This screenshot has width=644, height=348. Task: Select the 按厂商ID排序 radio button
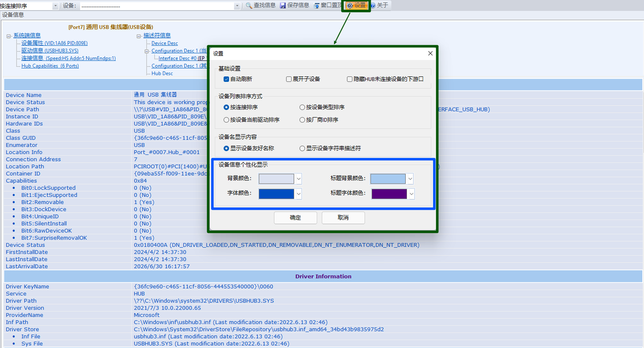[x=302, y=120]
